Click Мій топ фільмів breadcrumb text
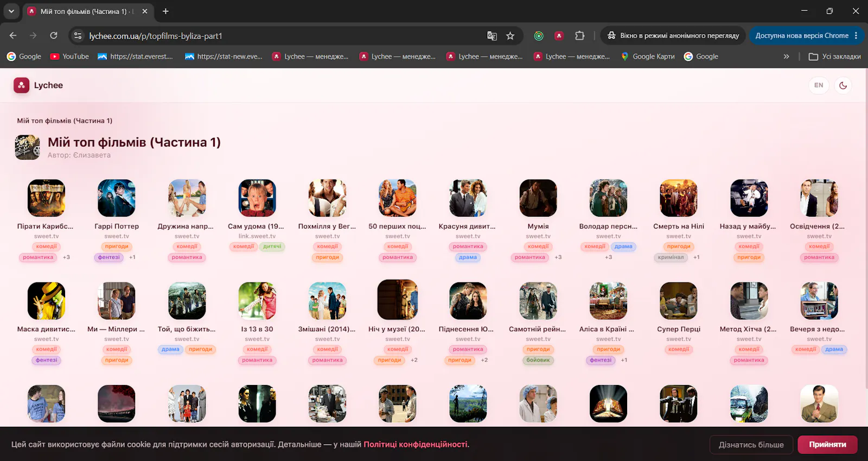868x461 pixels. [x=65, y=121]
